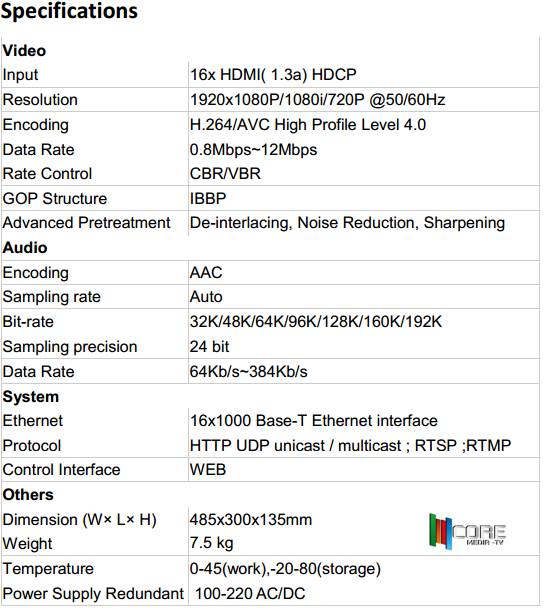Click the Protocol value text
544x608 pixels.
pos(351,446)
